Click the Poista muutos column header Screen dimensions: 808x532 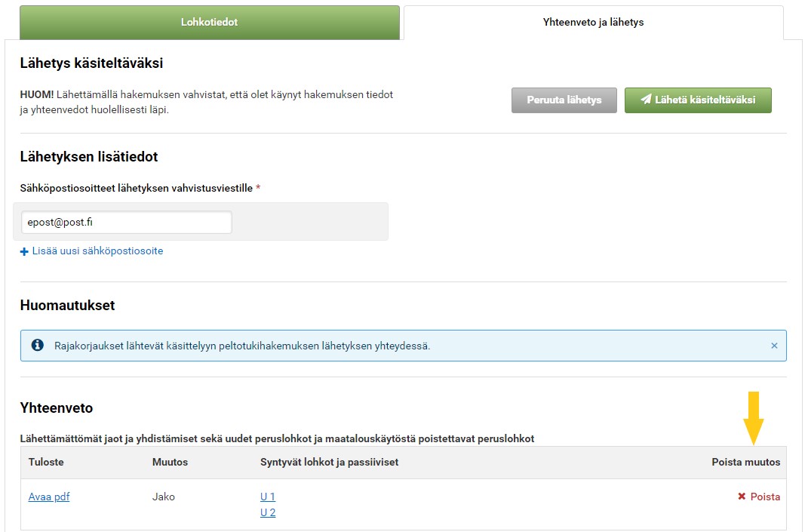click(x=745, y=462)
